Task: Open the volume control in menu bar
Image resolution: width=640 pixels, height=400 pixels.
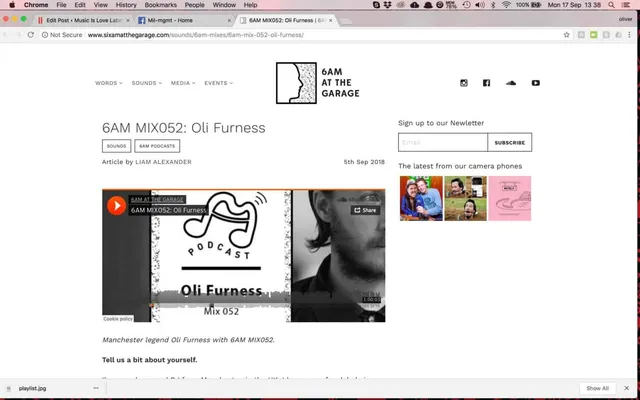Action: [x=480, y=5]
